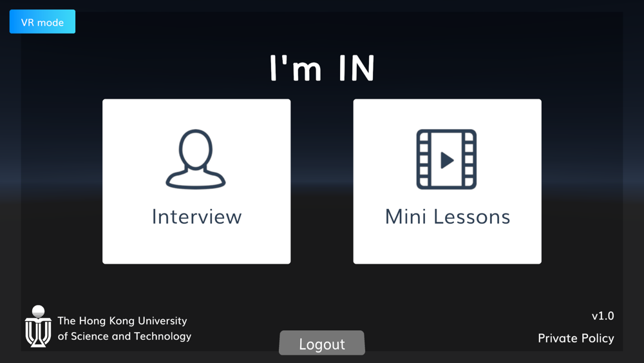The image size is (644, 363).
Task: Click the right perforation strip of film icon
Action: point(469,159)
